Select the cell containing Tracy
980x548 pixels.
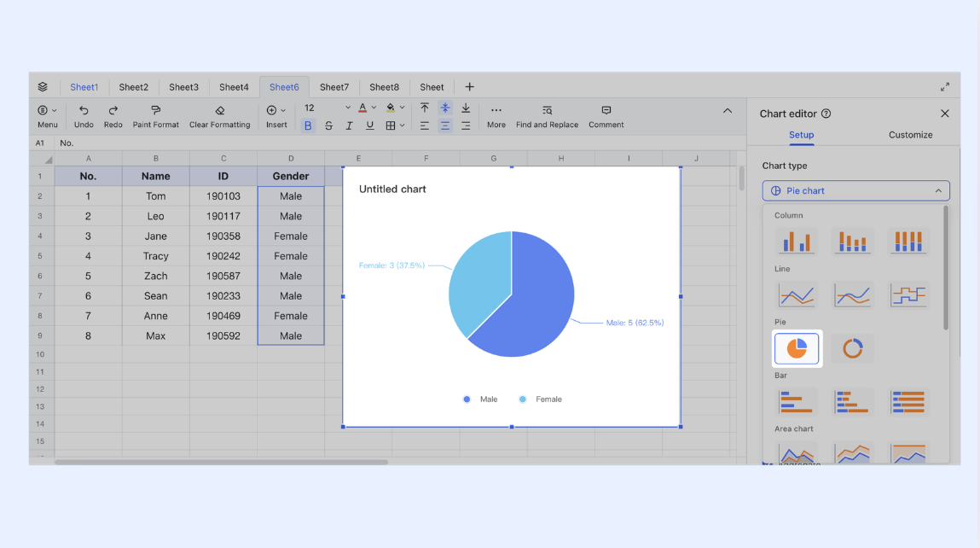point(155,256)
